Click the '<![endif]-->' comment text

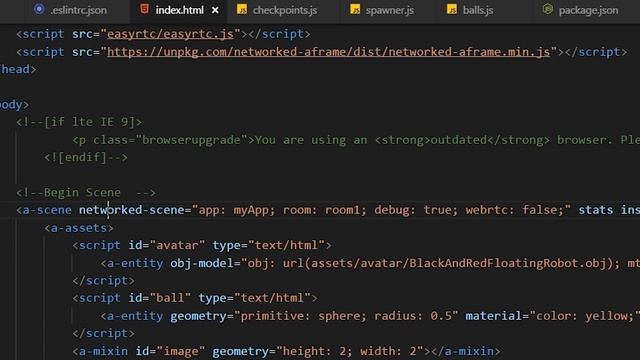coord(86,157)
